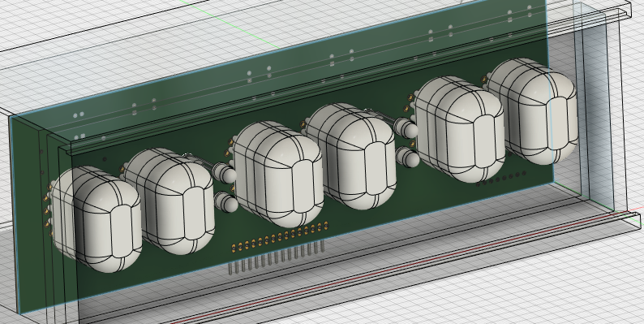Select the transparent enclosure right side wall
Screen dimensions: 644x324
(x=595, y=107)
